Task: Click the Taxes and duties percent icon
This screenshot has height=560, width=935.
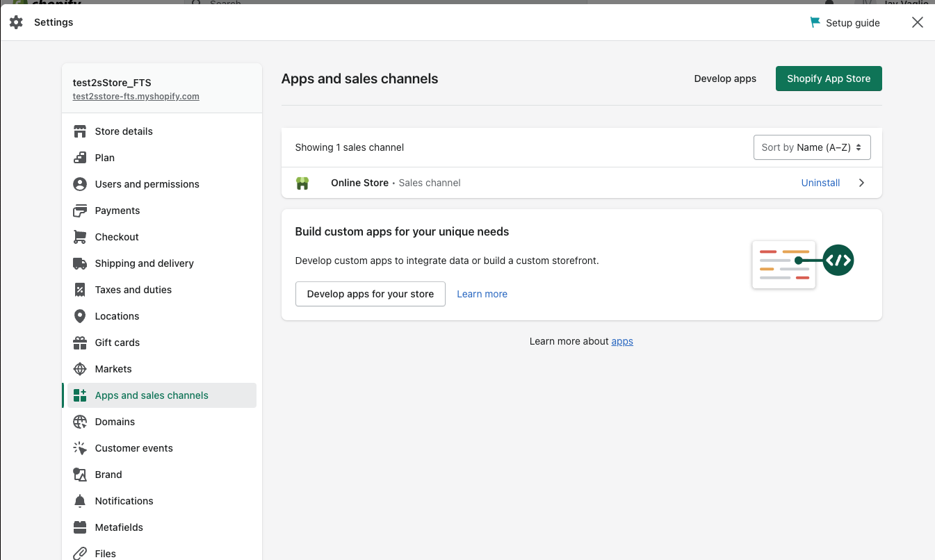Action: (x=80, y=290)
